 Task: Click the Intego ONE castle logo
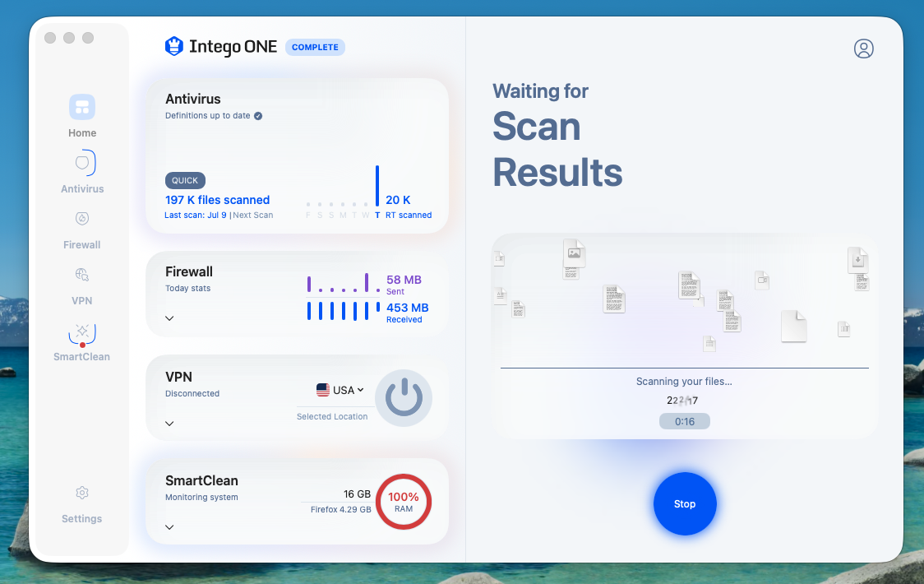(173, 46)
